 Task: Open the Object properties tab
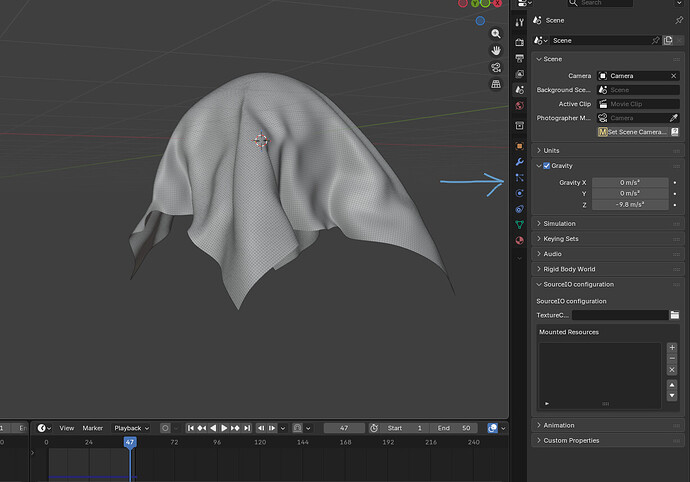point(520,146)
